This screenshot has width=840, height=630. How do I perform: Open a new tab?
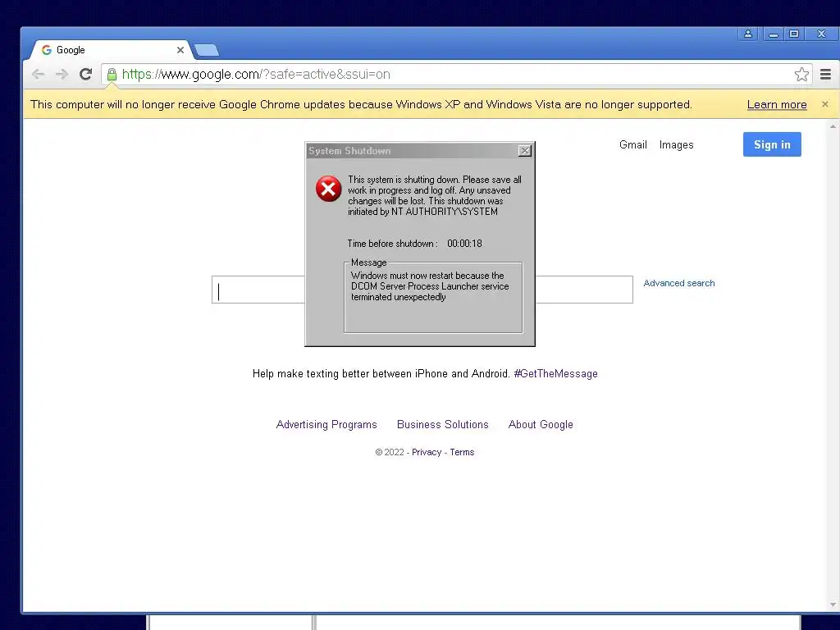point(206,50)
